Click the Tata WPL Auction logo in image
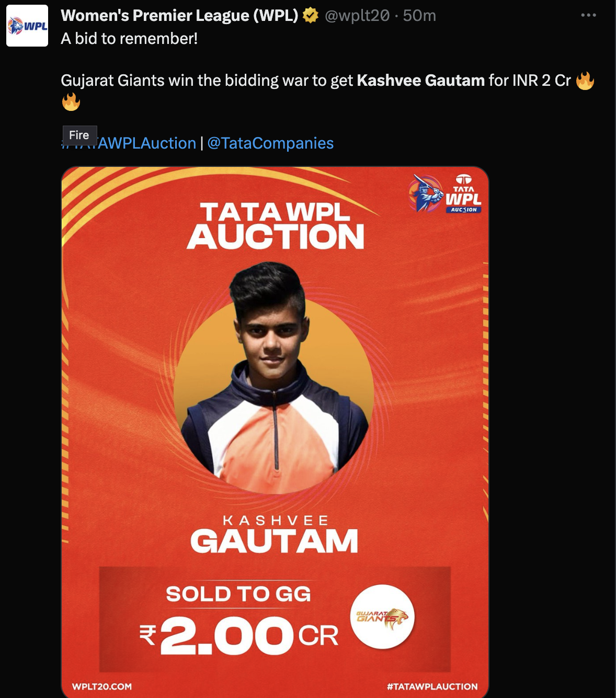 coord(445,194)
